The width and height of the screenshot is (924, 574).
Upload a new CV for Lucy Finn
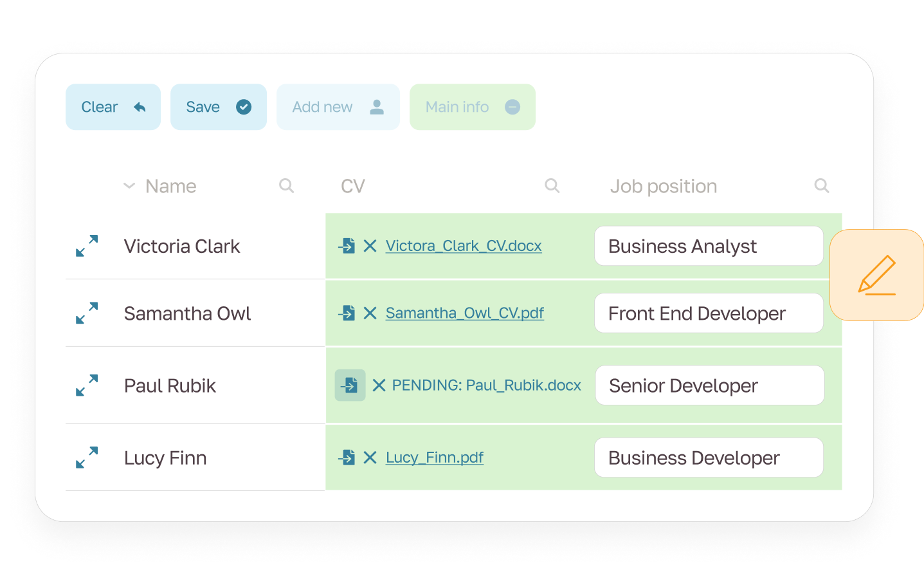[347, 458]
